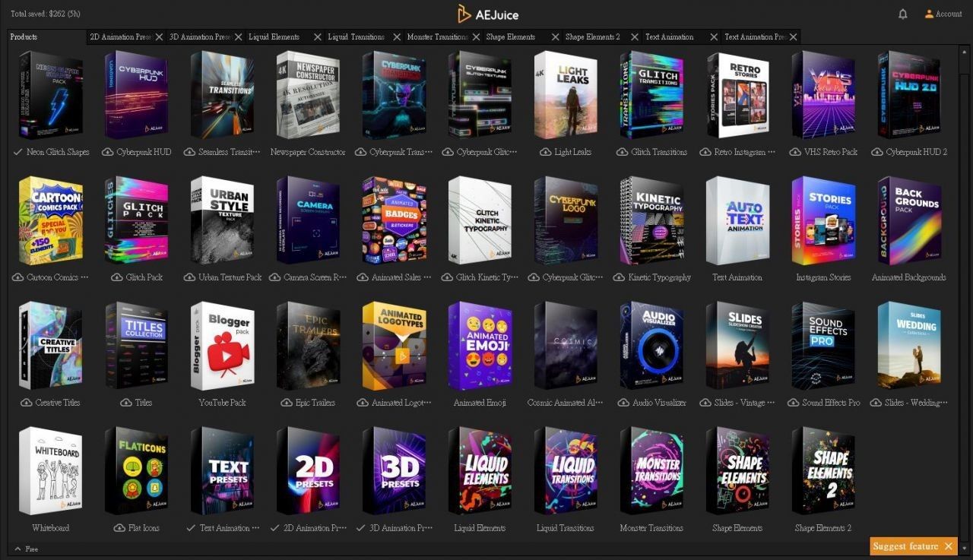973x560 pixels.
Task: Click the AEJuice logo
Action: coord(487,14)
